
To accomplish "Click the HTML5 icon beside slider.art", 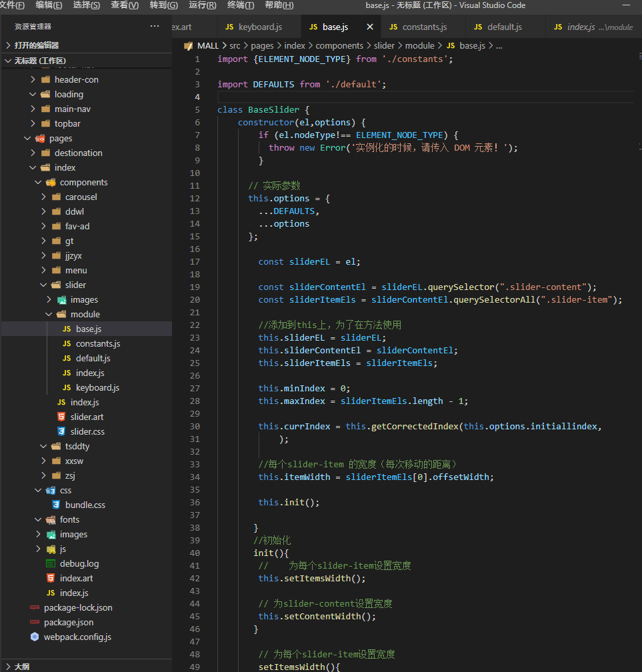I will 61,417.
